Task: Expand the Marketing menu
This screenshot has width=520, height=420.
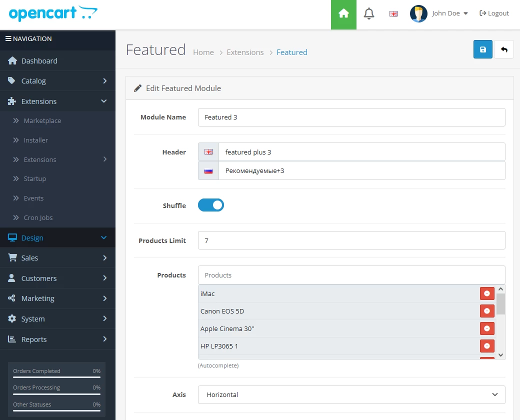Action: [x=57, y=298]
